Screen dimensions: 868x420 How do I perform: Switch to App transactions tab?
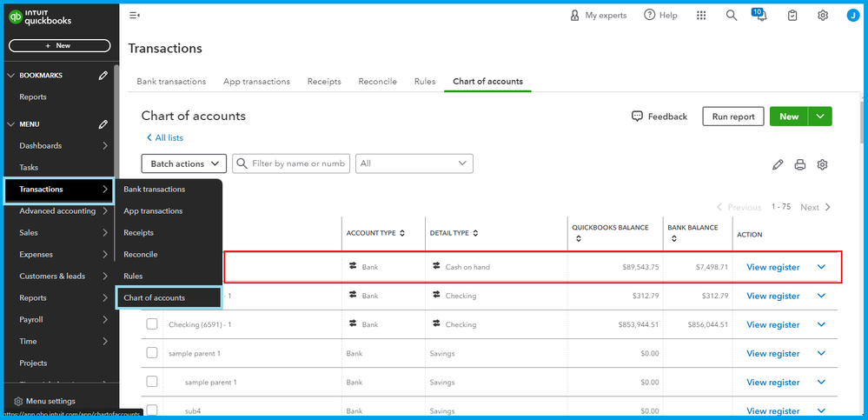click(256, 82)
